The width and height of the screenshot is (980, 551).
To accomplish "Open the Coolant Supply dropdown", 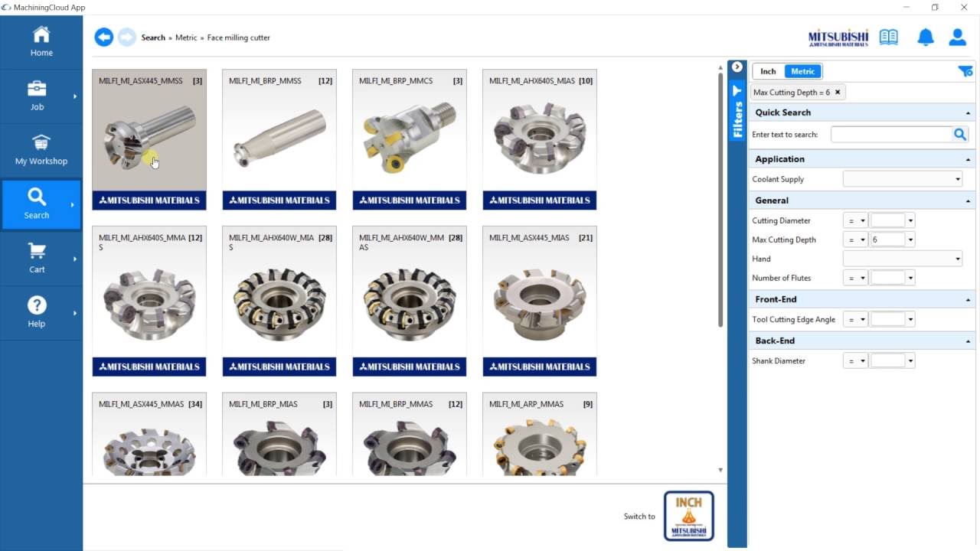I will tap(903, 179).
